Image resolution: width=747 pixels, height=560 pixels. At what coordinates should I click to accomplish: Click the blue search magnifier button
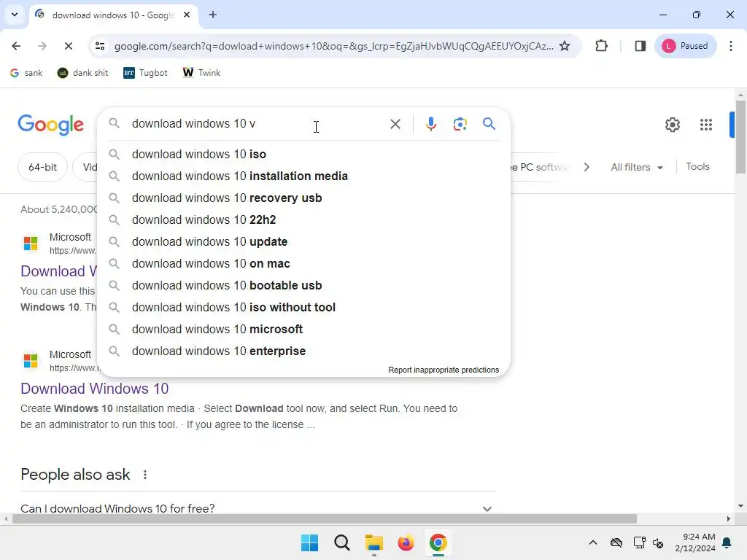489,124
